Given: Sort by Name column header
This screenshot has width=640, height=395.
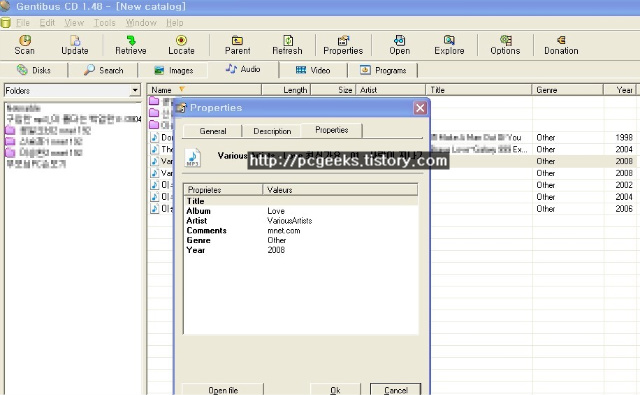Looking at the screenshot, I should 204,90.
